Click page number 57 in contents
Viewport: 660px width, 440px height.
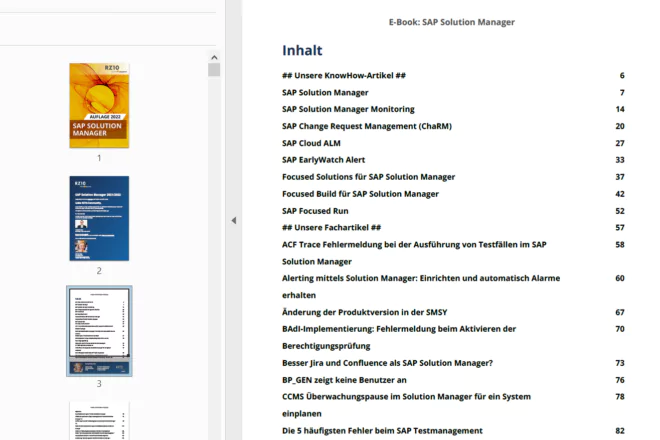tap(620, 227)
